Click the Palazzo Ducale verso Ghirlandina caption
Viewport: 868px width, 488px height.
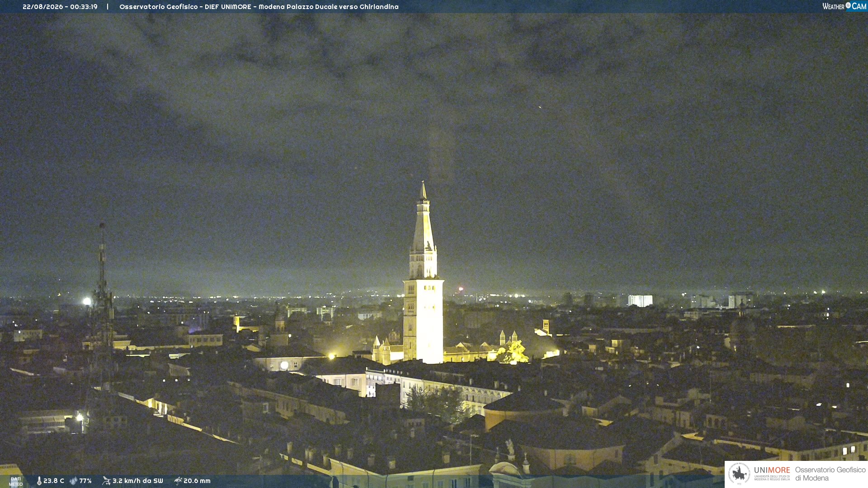click(x=343, y=7)
